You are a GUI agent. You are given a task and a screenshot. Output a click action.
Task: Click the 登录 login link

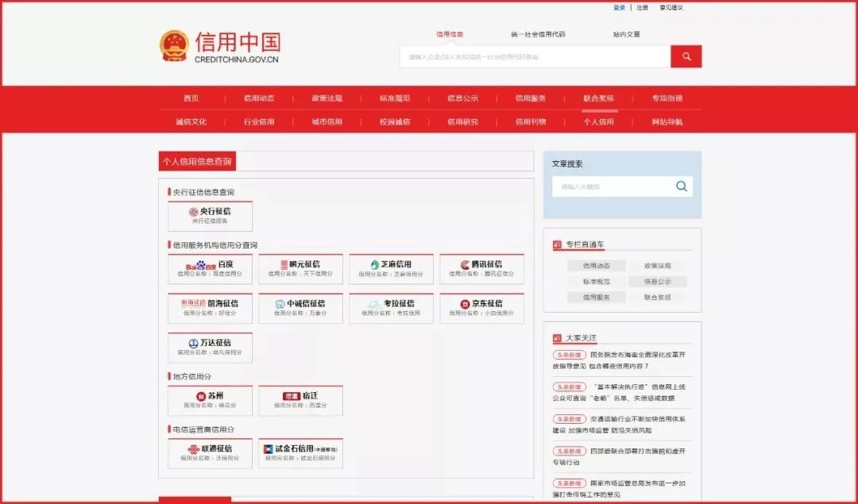pyautogui.click(x=619, y=7)
